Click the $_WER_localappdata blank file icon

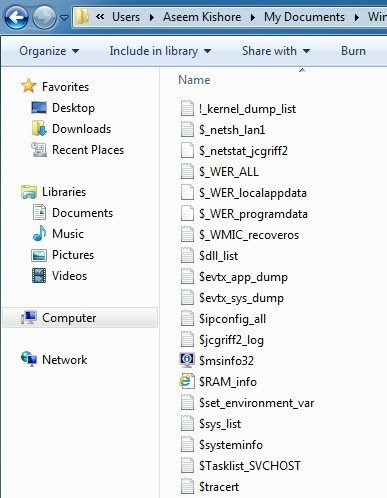tap(187, 192)
